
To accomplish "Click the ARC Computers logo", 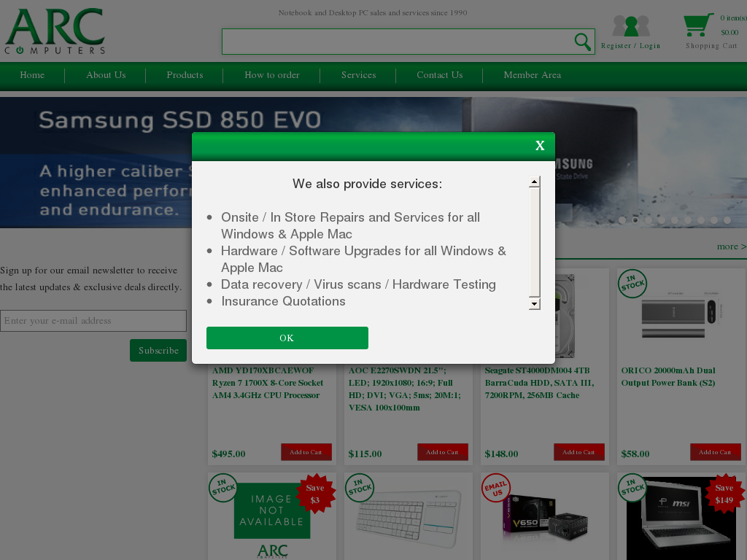I will point(55,31).
